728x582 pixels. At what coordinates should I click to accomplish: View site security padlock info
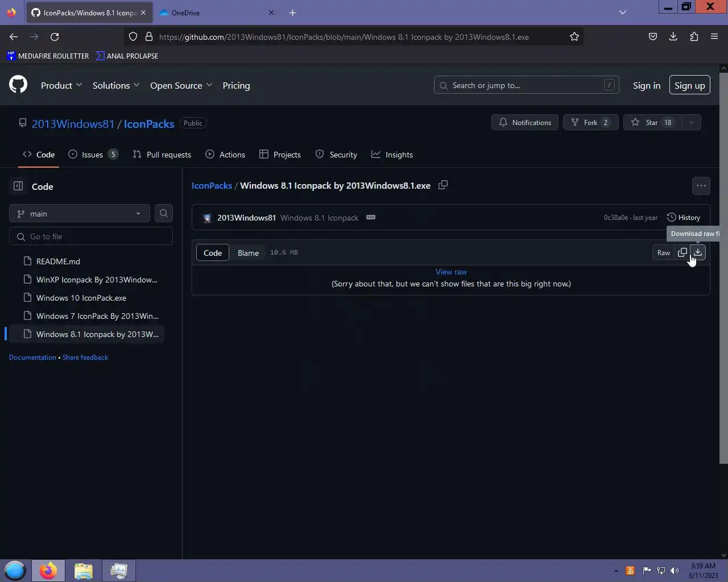pos(149,37)
